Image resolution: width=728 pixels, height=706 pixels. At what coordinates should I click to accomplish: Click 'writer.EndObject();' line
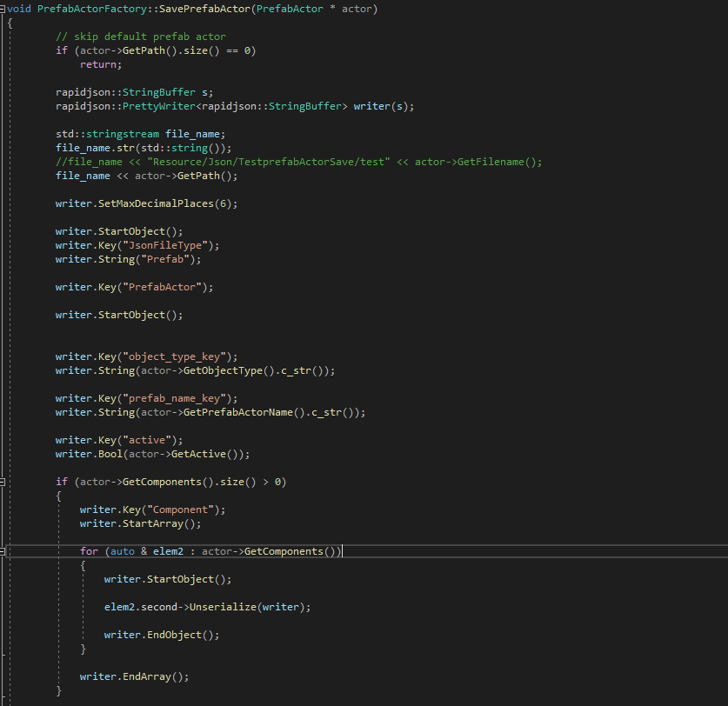162,635
